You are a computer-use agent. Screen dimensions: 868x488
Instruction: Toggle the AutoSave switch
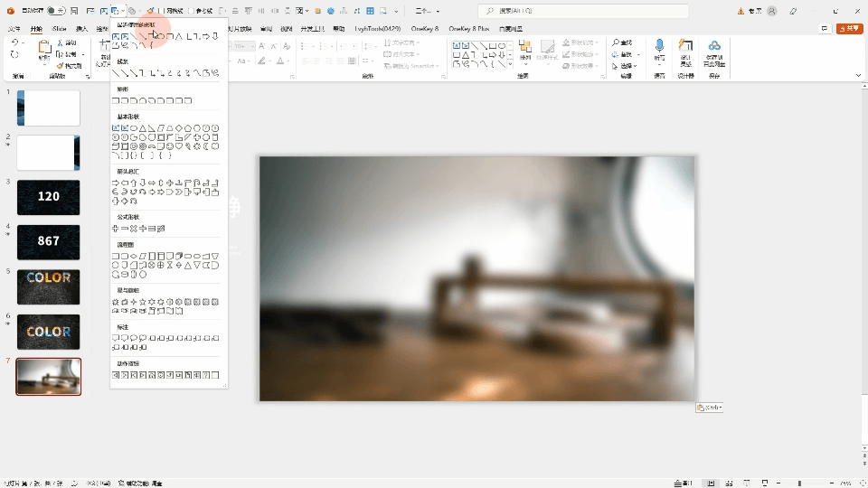point(54,11)
